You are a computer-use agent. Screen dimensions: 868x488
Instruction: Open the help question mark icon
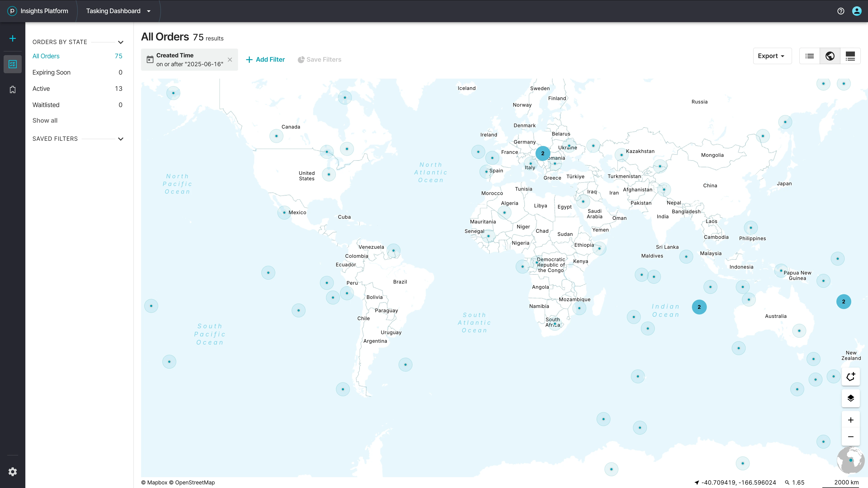pyautogui.click(x=841, y=11)
